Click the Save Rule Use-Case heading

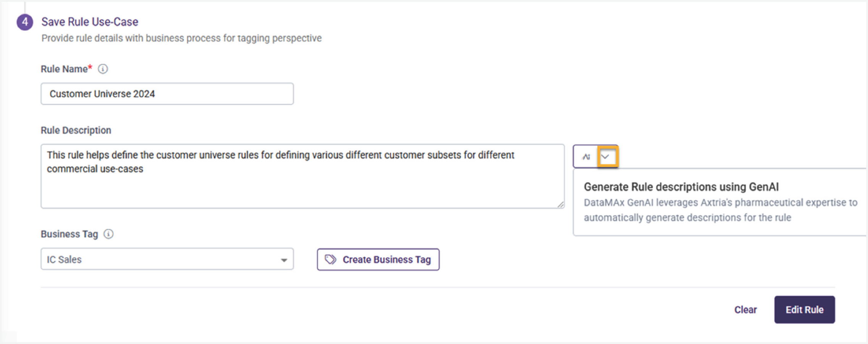(90, 22)
